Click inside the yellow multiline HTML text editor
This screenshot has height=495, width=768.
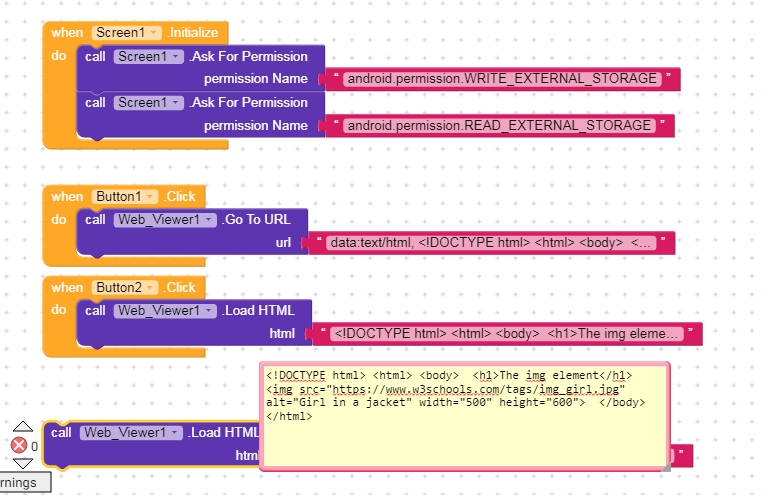464,416
